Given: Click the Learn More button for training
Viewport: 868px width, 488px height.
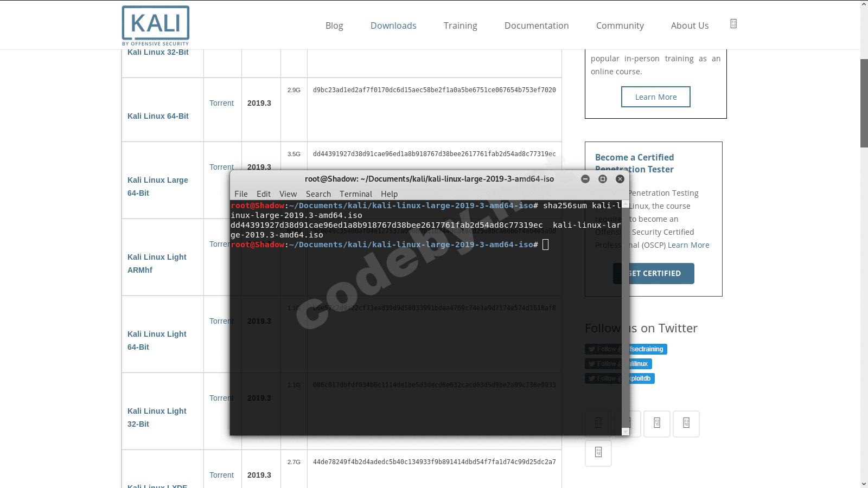Looking at the screenshot, I should click(655, 97).
